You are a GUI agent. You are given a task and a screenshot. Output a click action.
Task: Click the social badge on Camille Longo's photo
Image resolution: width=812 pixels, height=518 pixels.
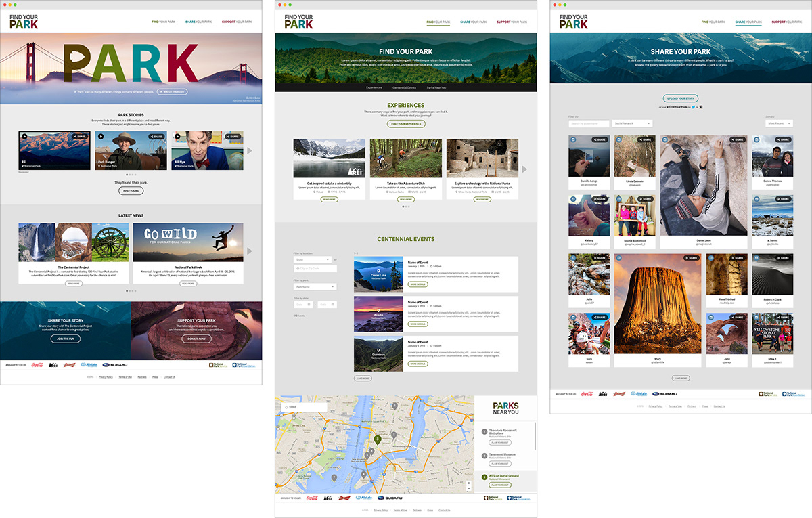click(572, 139)
